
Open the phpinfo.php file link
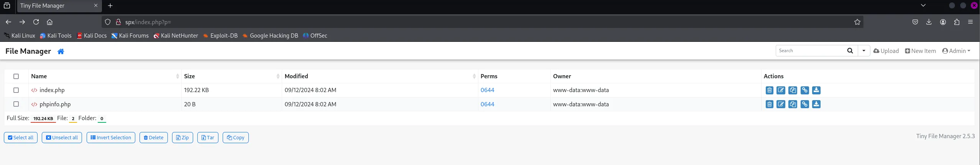pyautogui.click(x=55, y=104)
